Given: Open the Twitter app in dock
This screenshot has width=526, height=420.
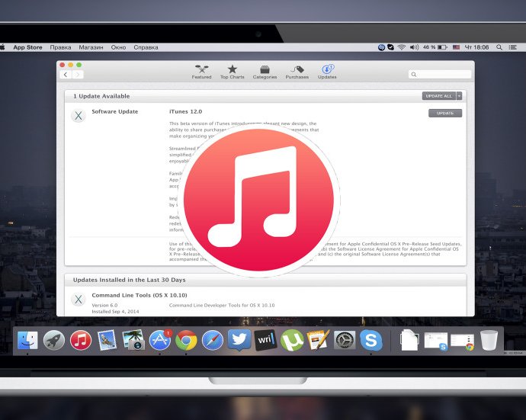Looking at the screenshot, I should 239,340.
